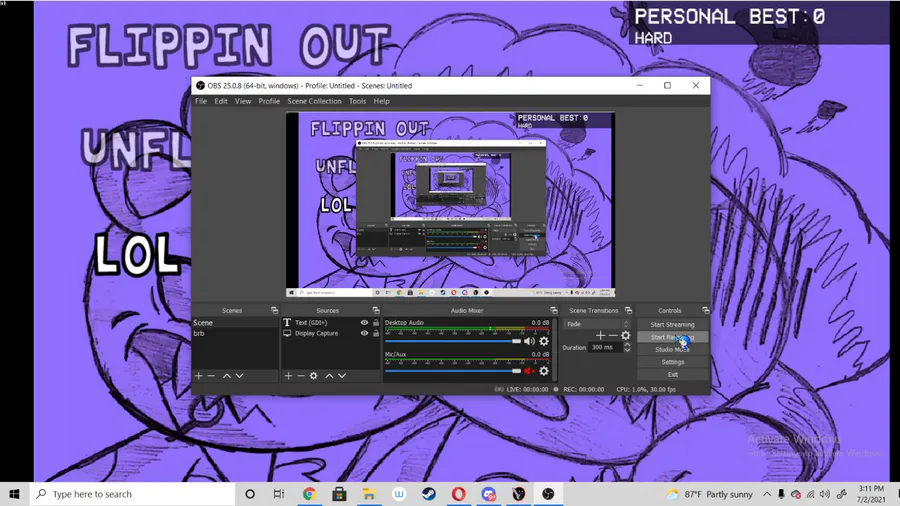Toggle Studio Mode

[x=673, y=349]
